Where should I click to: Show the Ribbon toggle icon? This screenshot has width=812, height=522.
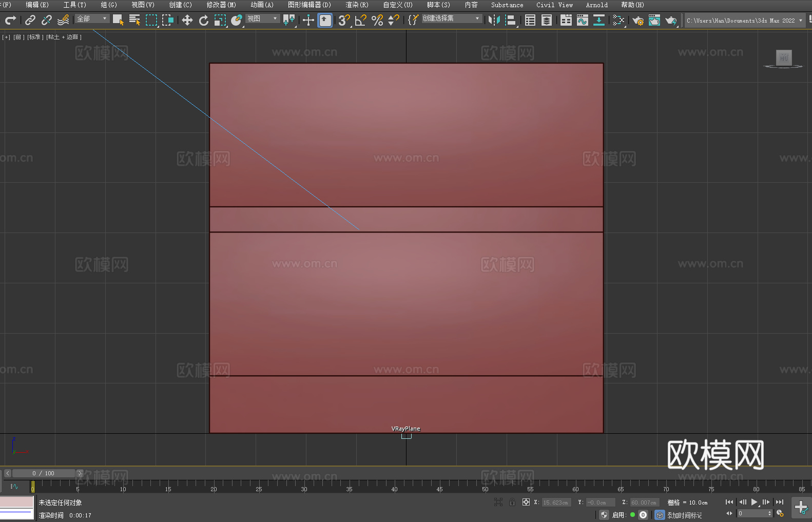[566, 20]
